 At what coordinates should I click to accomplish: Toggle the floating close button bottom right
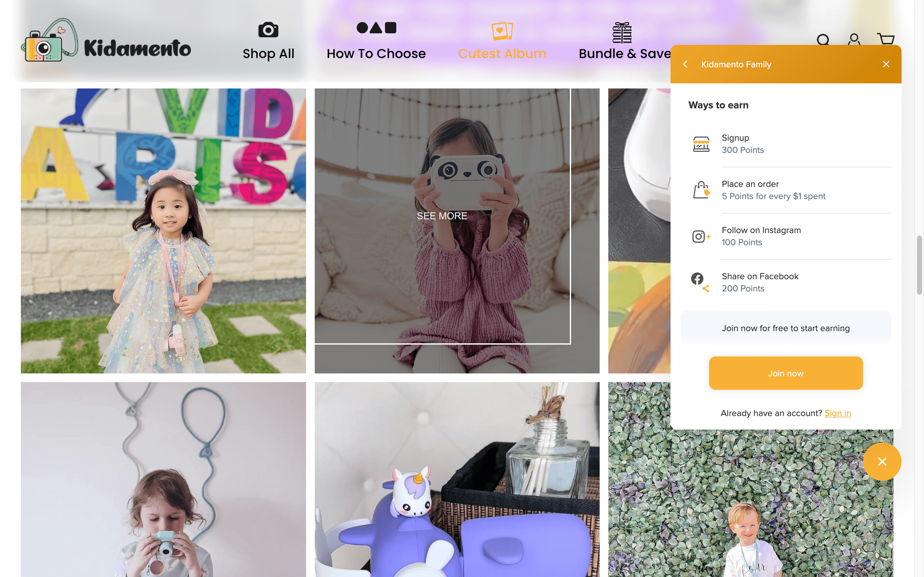(882, 461)
